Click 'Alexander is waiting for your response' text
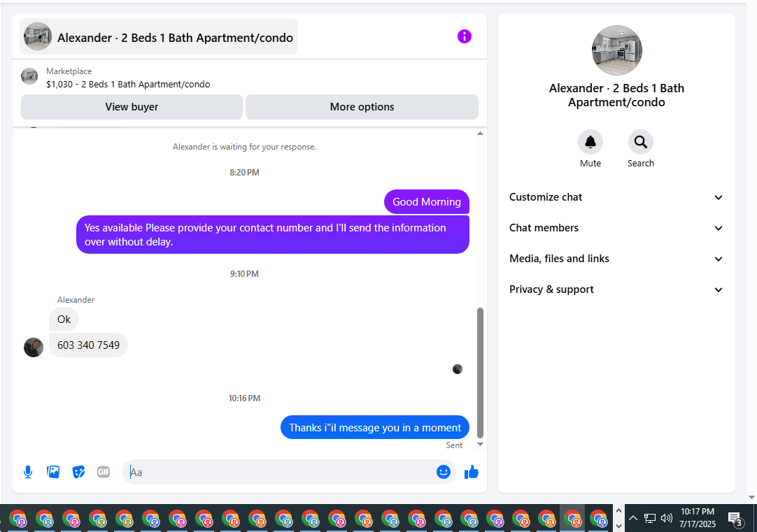The image size is (757, 532). [x=244, y=147]
